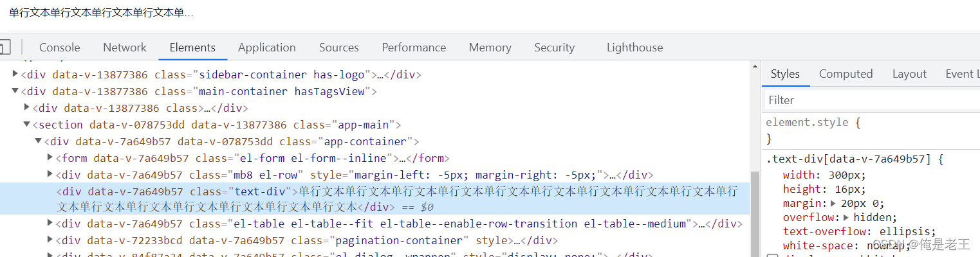Switch to the Layout sidebar tab
The image size is (980, 257).
[909, 74]
